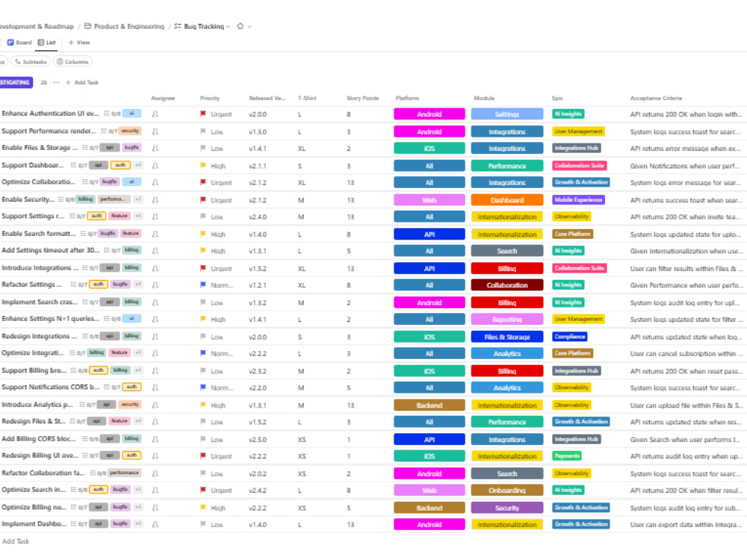The image size is (747, 560).
Task: Click the favorite star icon next to Bug Tracking
Action: coord(240,26)
